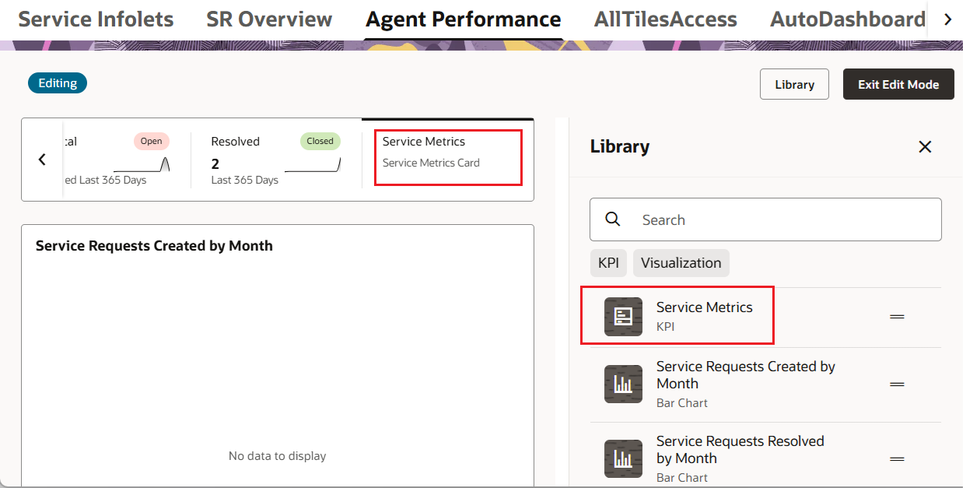Image resolution: width=980 pixels, height=488 pixels.
Task: Grab the Service Metrics drag handle
Action: pos(897,317)
